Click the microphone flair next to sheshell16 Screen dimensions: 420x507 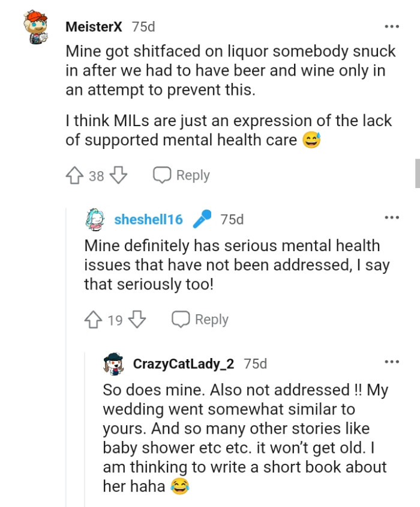203,219
